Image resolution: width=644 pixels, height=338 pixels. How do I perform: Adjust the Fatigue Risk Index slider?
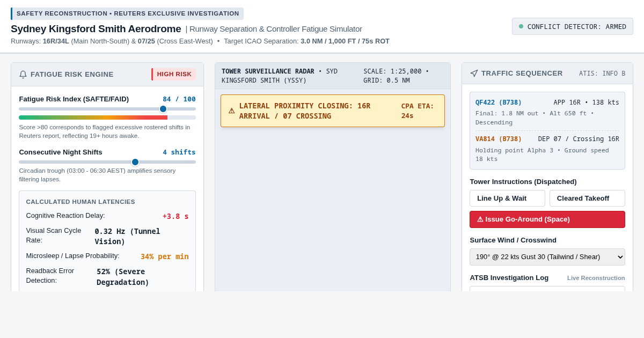(107, 109)
